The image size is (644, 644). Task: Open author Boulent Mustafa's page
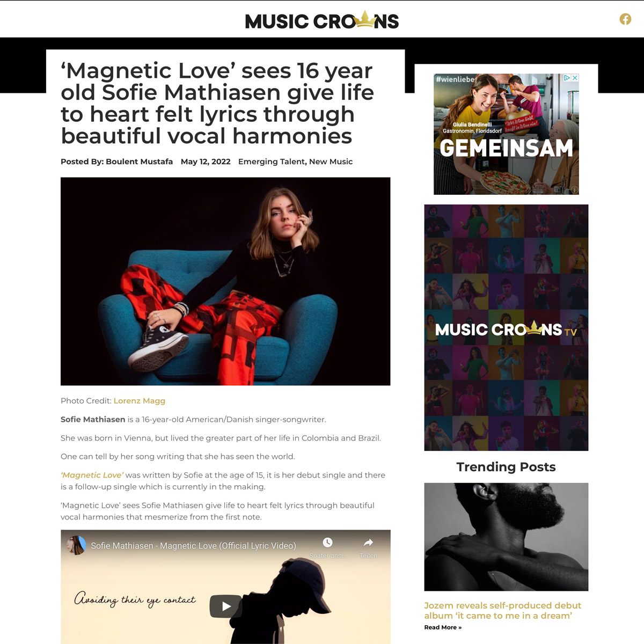click(140, 162)
